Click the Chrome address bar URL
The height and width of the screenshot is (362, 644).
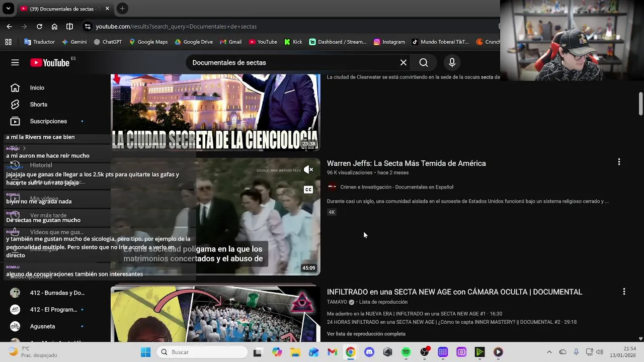click(176, 26)
